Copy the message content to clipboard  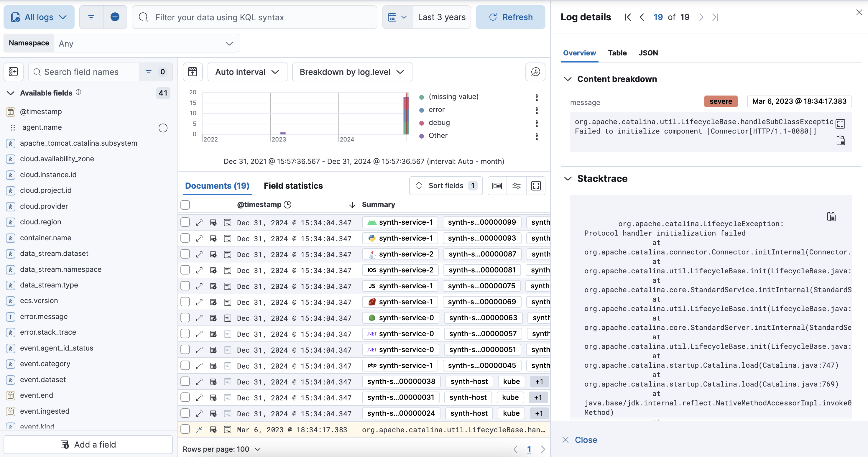(x=840, y=140)
